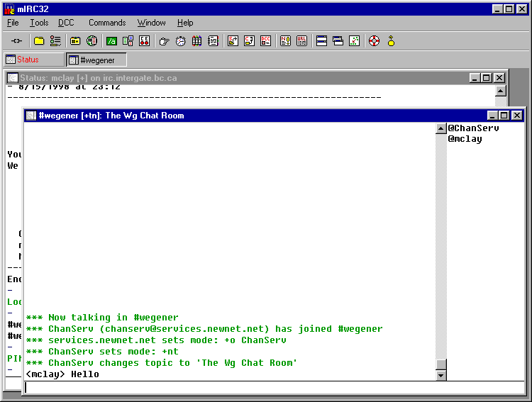Click the scrollbar thumb in #wegener chat
Screen dimensions: 532x402
click(440, 364)
